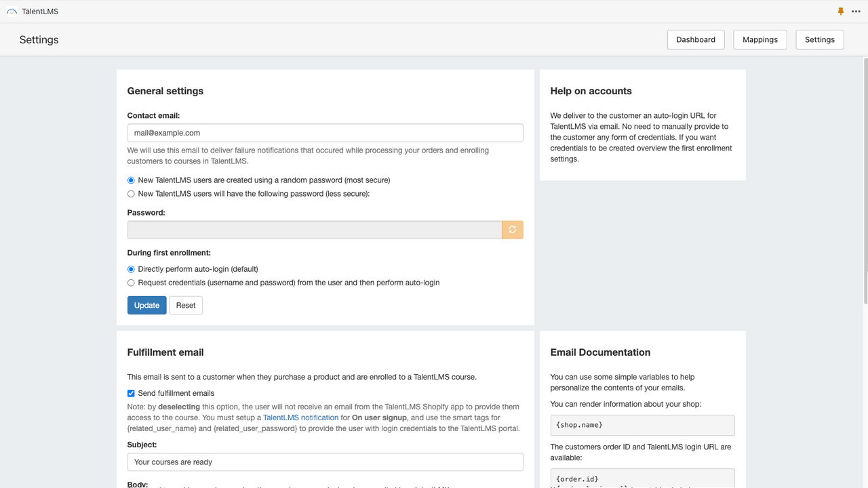Edit the Subject field 'Your courses are ready'
868x488 pixels.
pos(325,462)
